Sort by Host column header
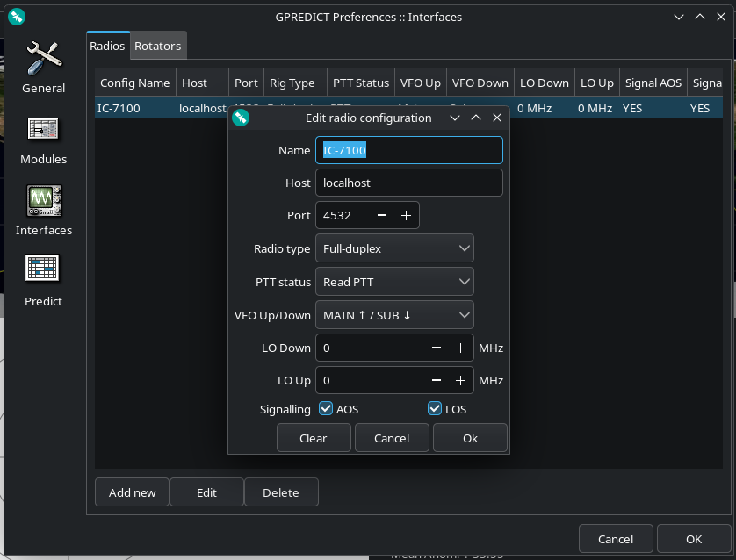 [x=202, y=83]
